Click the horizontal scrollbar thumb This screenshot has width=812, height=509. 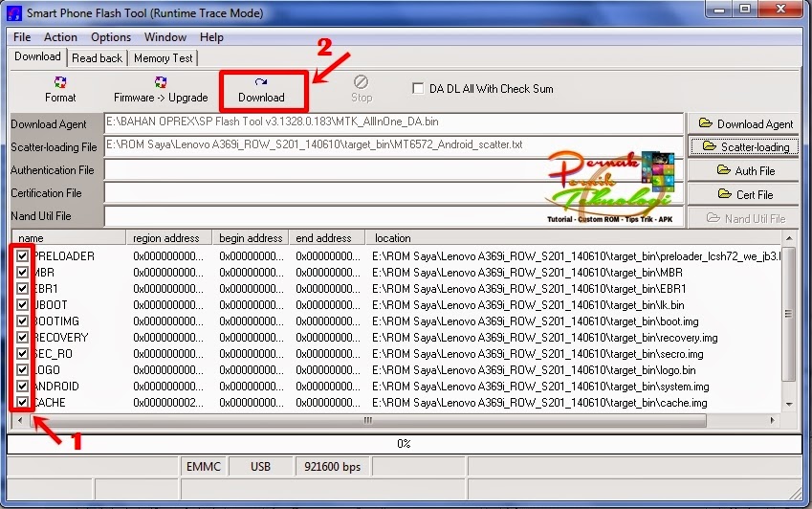pos(368,420)
